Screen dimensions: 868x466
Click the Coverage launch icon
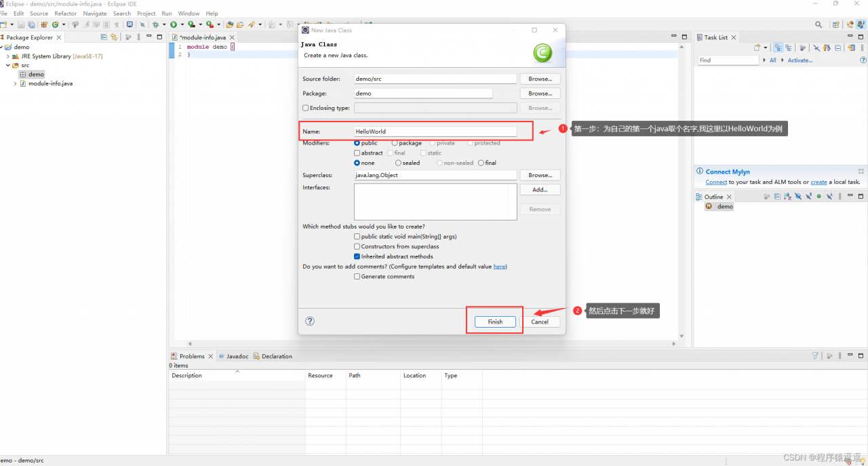click(x=191, y=24)
